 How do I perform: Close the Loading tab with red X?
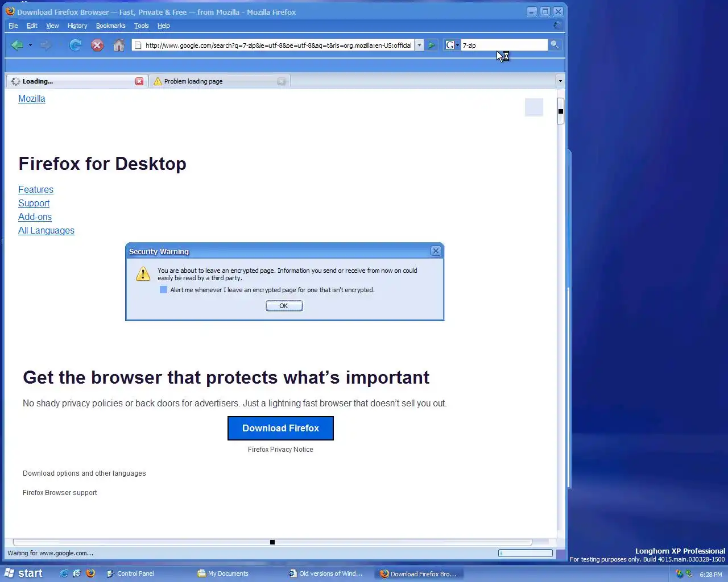(x=139, y=81)
